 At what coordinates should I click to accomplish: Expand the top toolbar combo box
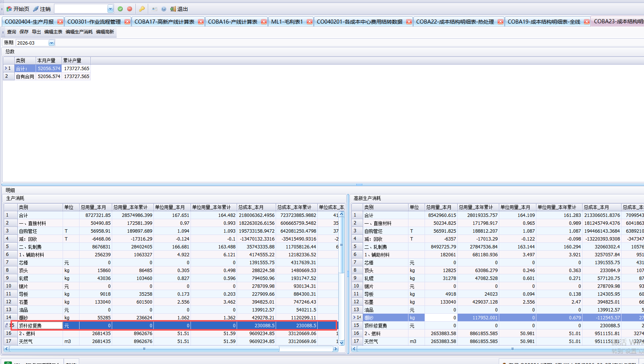point(110,9)
